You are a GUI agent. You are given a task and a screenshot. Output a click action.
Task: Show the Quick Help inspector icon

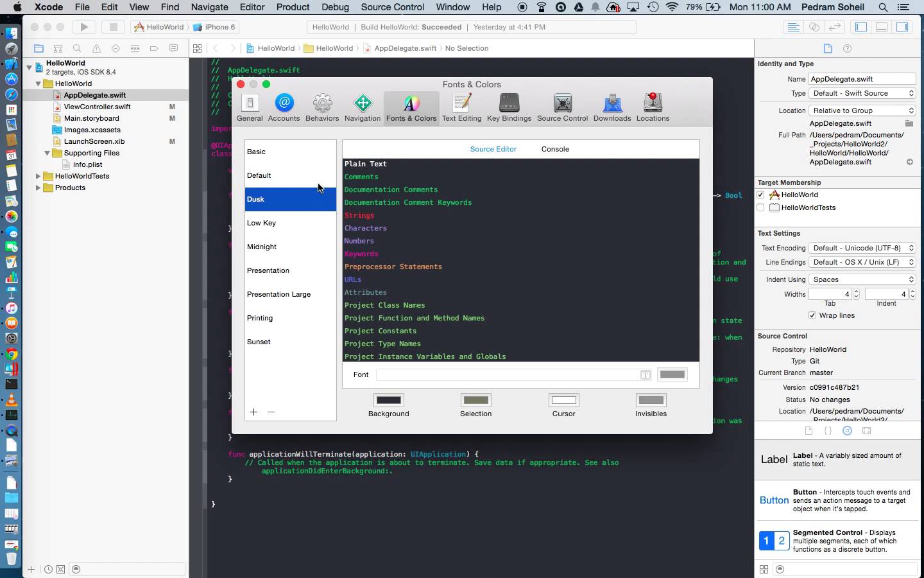click(847, 48)
